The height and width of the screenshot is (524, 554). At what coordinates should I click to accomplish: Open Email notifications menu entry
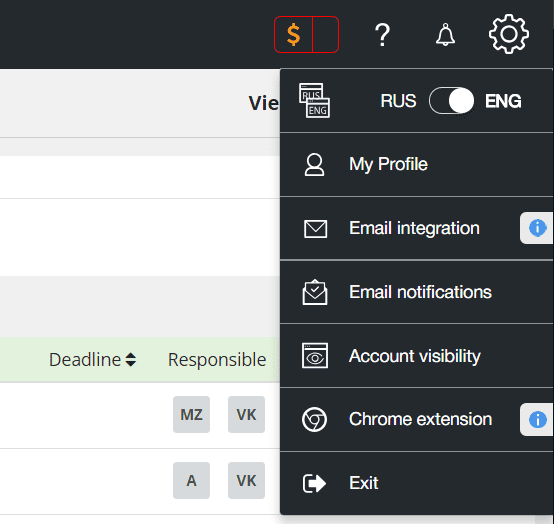pos(416,292)
